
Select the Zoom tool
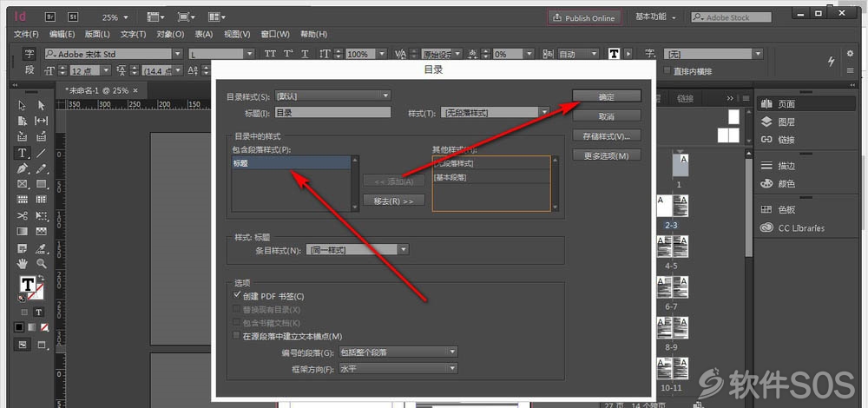(x=41, y=263)
